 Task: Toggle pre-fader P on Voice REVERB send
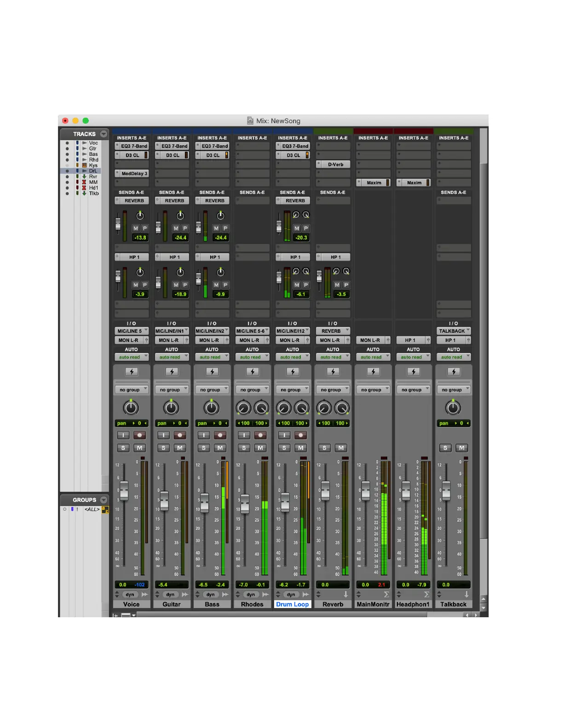click(x=145, y=228)
